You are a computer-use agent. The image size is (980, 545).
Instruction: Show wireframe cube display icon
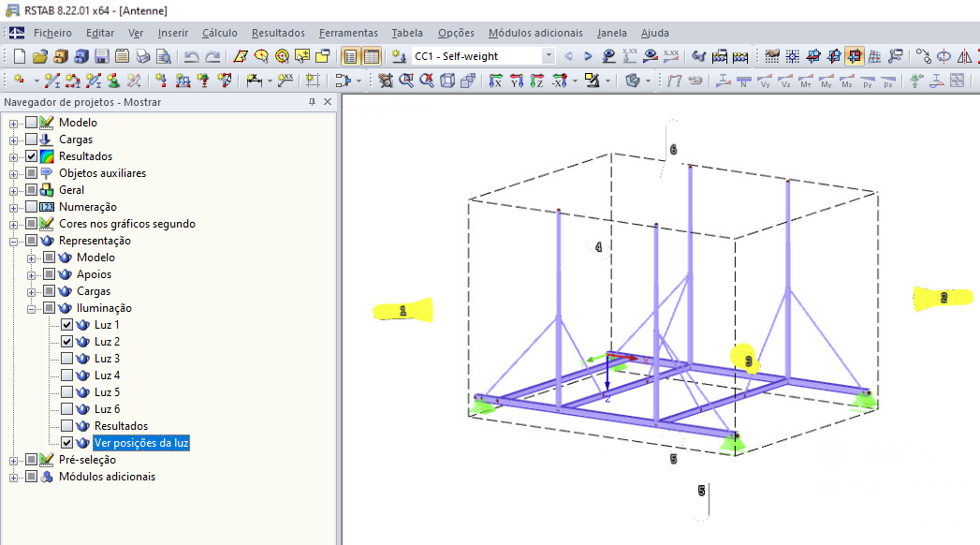click(x=447, y=81)
